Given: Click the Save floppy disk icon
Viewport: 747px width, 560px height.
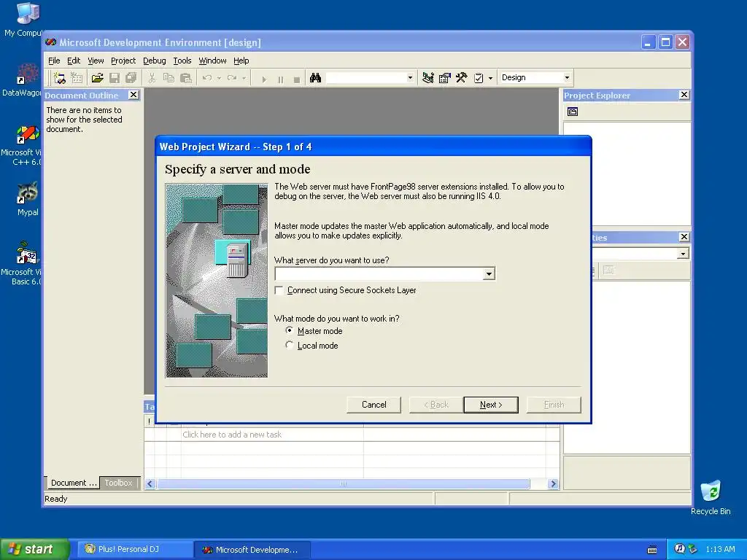Looking at the screenshot, I should click(115, 77).
